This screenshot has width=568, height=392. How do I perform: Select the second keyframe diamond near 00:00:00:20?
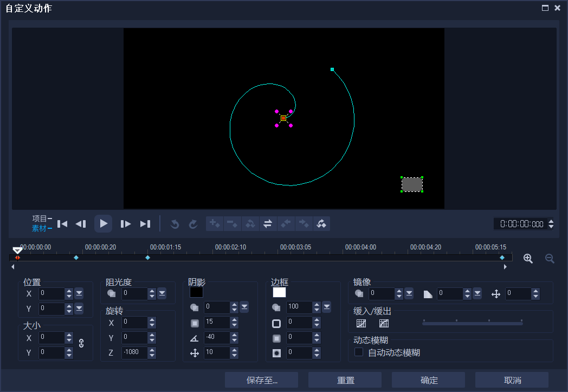click(76, 258)
